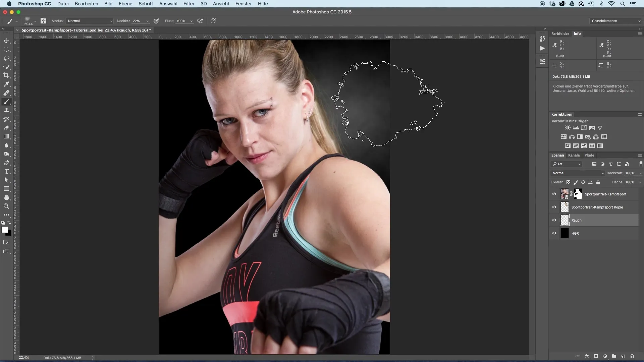Open the layer blend mode Normal dropdown
This screenshot has height=362, width=644.
tap(577, 173)
